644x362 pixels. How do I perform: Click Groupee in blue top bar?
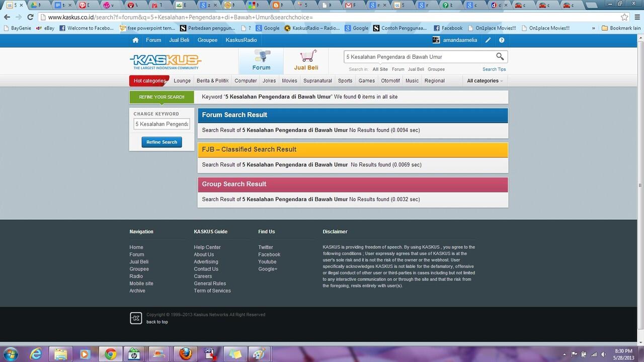tap(207, 40)
